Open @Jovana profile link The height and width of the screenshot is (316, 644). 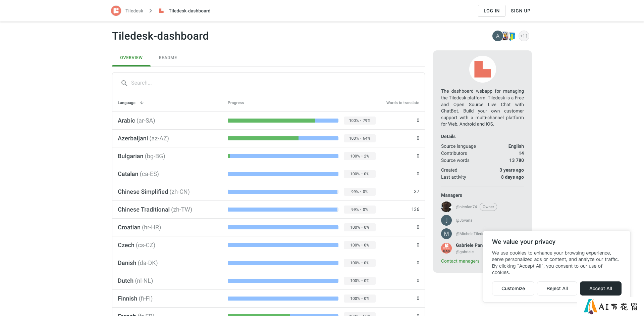[x=464, y=220]
